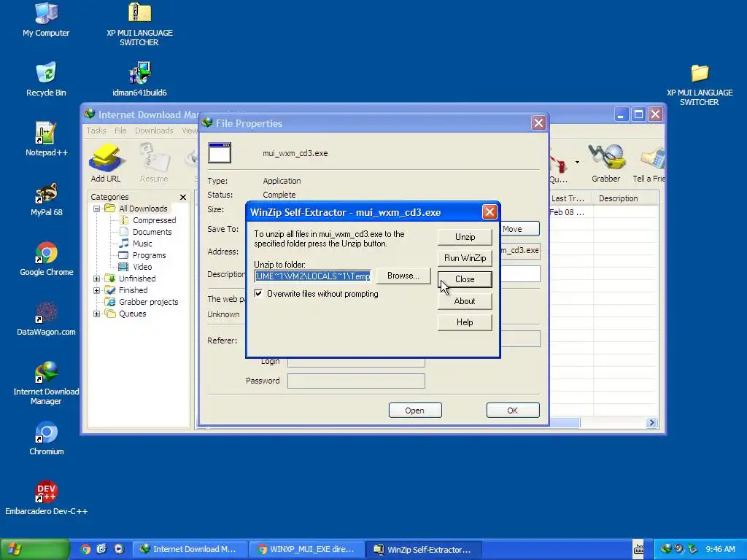Click the media player quick launch icon
747x560 pixels.
click(x=119, y=549)
